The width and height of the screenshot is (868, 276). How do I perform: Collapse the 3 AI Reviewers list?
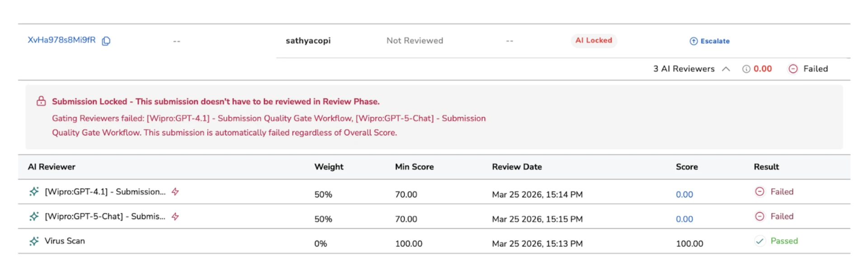(x=726, y=69)
